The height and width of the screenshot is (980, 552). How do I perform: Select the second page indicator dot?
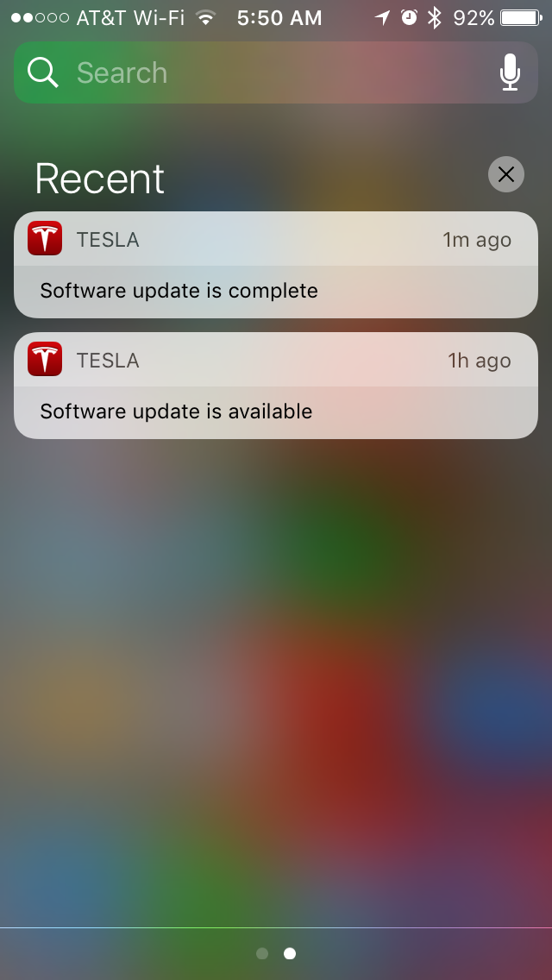tap(290, 953)
